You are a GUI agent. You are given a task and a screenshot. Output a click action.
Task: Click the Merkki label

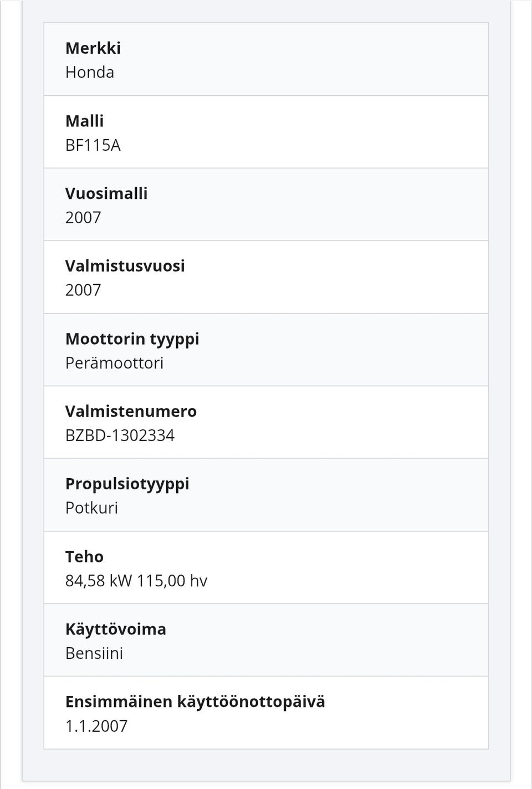pos(93,48)
